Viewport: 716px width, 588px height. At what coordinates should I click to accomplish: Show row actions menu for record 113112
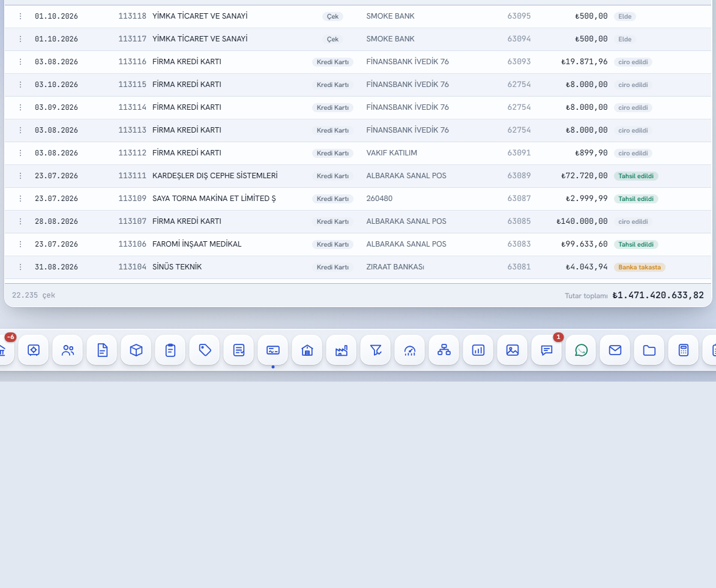(20, 153)
